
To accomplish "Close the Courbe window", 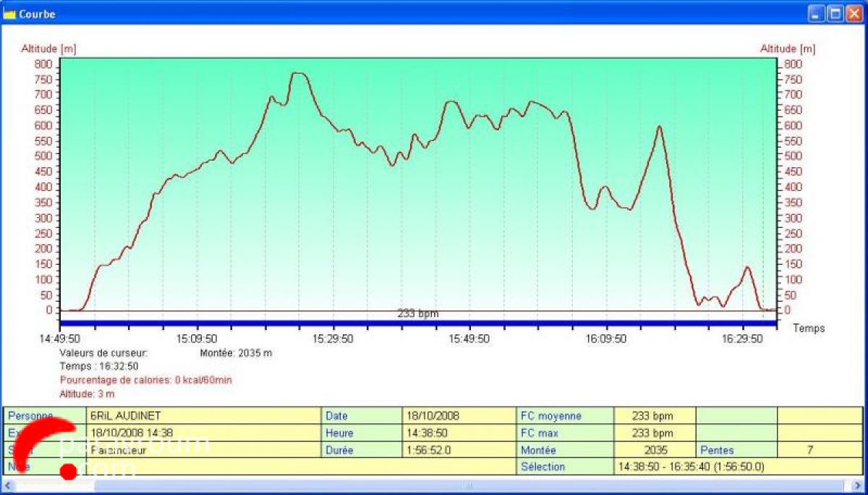I will point(854,14).
